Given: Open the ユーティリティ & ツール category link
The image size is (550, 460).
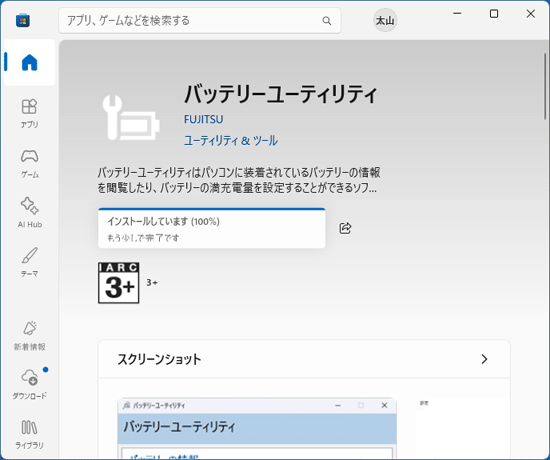Looking at the screenshot, I should pos(231,141).
